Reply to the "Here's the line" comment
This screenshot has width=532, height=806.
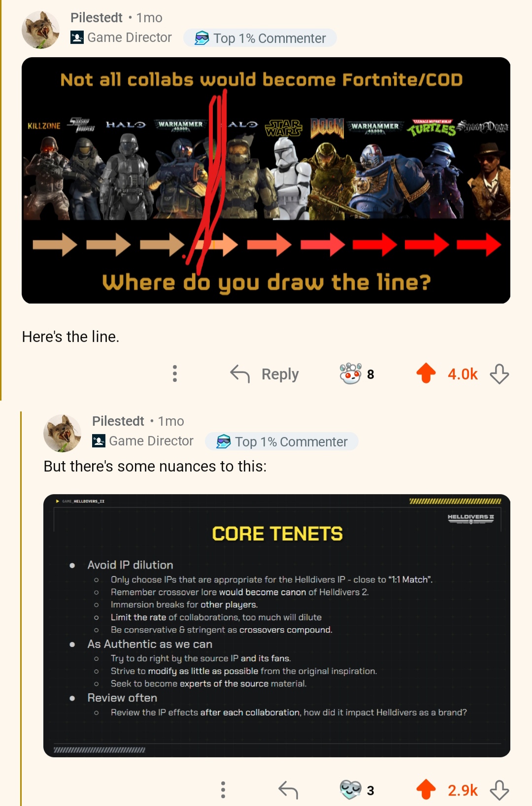pos(265,374)
